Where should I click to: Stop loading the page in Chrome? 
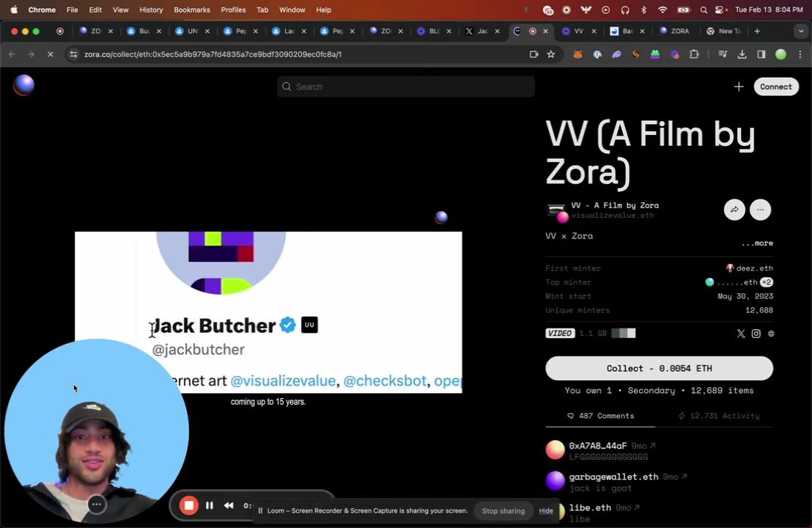click(x=51, y=54)
